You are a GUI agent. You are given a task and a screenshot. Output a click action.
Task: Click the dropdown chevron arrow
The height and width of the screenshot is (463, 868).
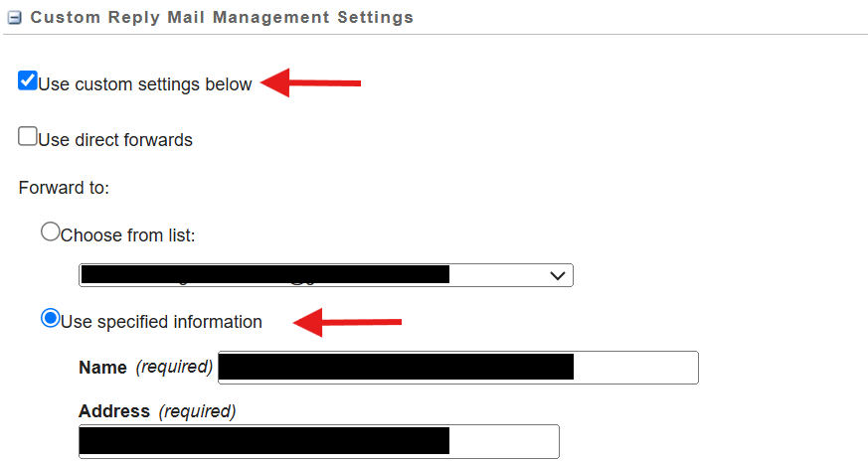558,275
